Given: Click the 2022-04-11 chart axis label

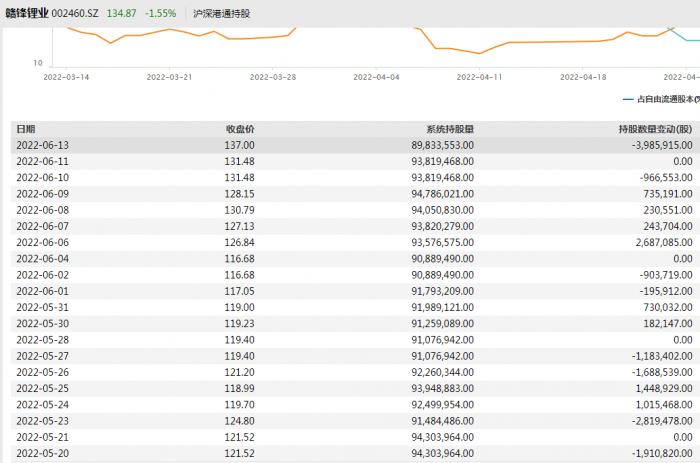Looking at the screenshot, I should (x=479, y=76).
